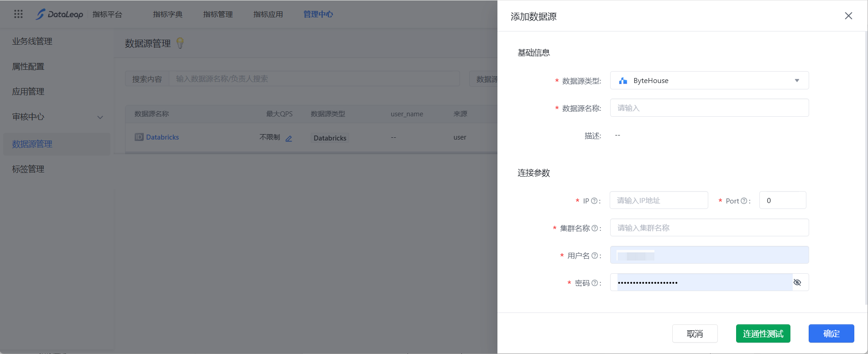Click the help icon beside 集群名称
The image size is (868, 354).
tap(595, 228)
